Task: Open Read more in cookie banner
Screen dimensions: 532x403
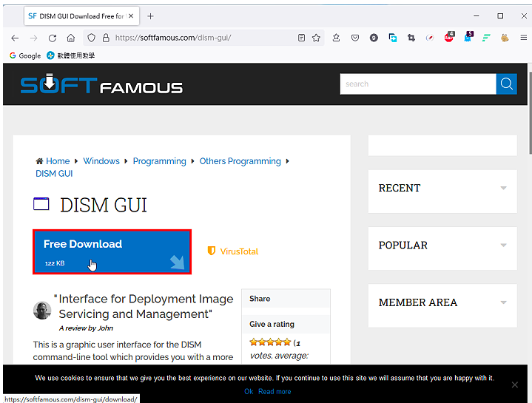Action: pos(275,391)
